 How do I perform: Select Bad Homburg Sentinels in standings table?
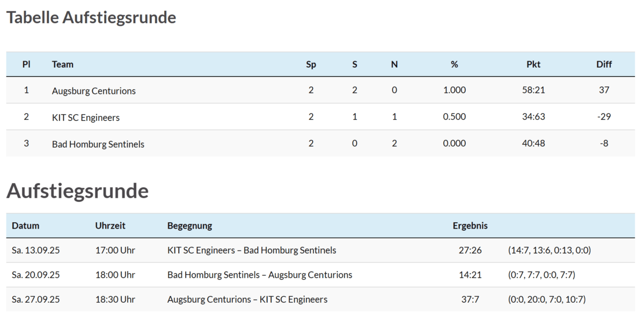tap(98, 144)
